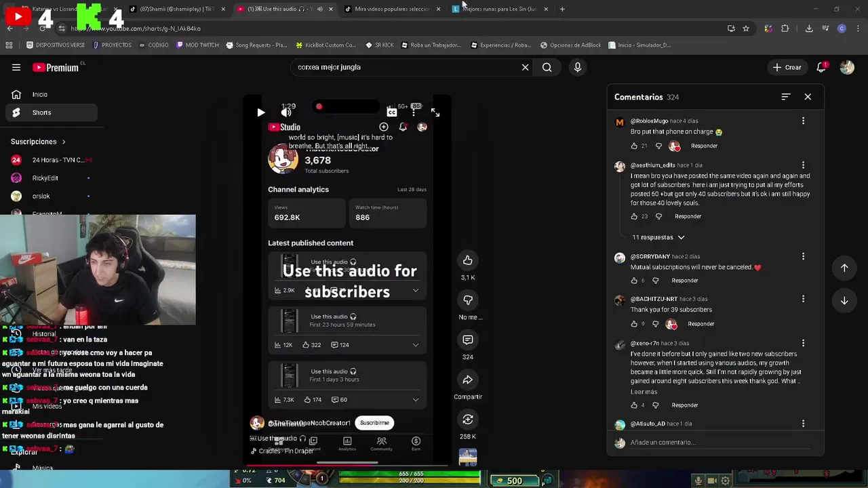Open more options on @xeno-r7n's comment
The height and width of the screenshot is (488, 868).
[803, 343]
